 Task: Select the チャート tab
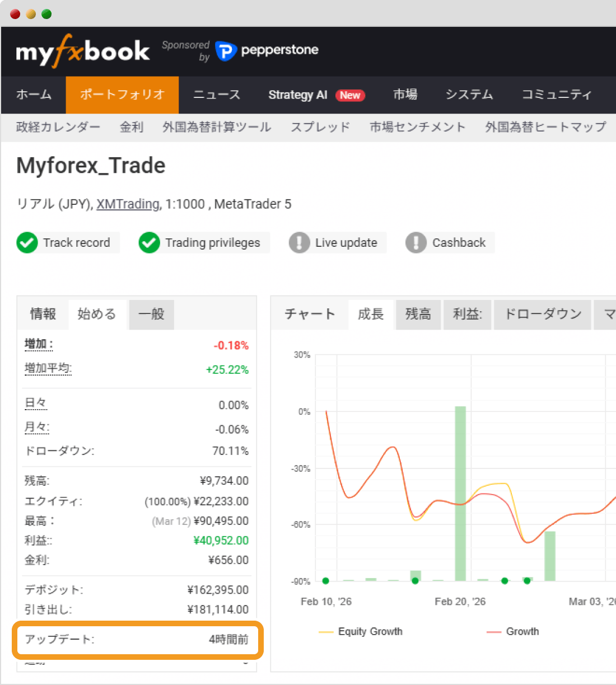[x=310, y=314]
